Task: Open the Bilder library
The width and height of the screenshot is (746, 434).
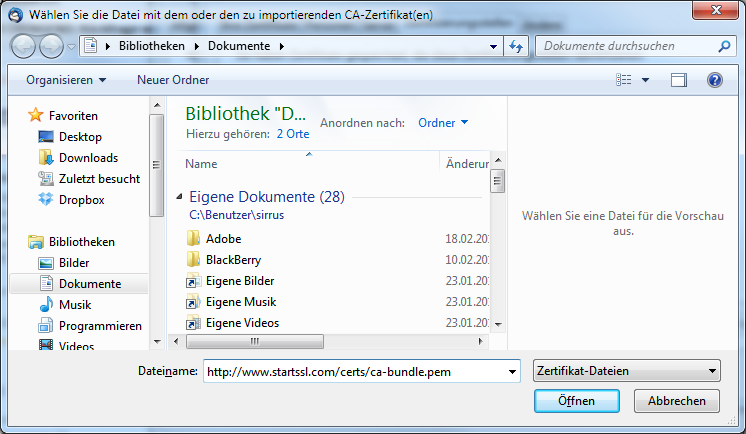Action: pos(74,263)
